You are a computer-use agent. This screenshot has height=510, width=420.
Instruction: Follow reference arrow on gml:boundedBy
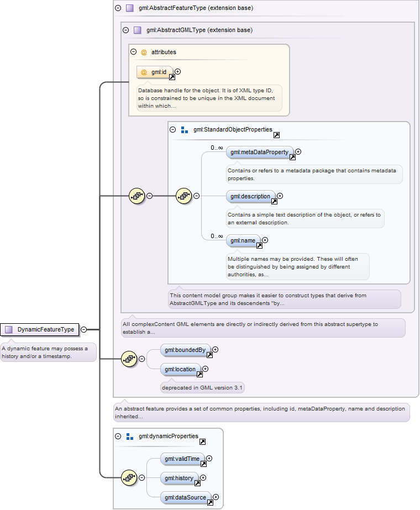coord(209,355)
